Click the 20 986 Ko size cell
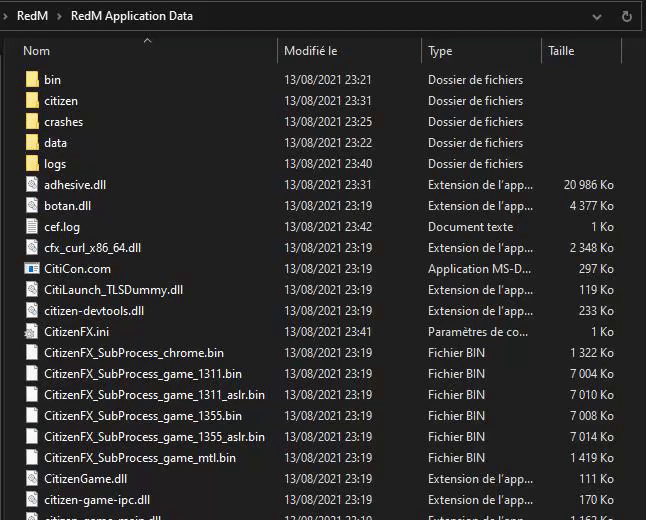 (x=589, y=185)
